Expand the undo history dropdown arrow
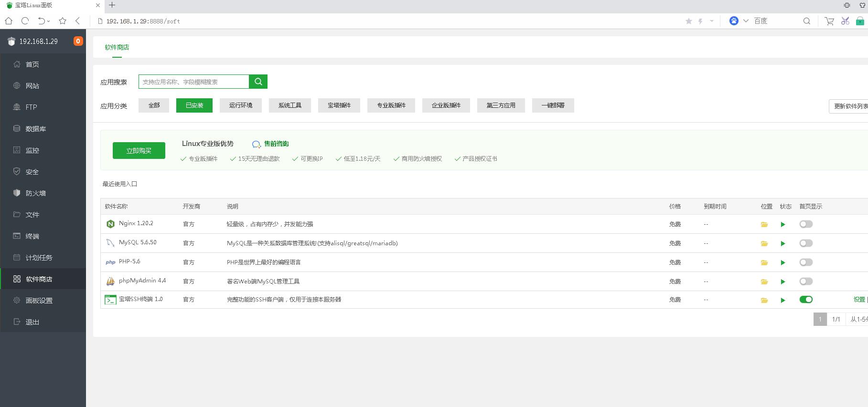Screen dimensions: 868x407 pyautogui.click(x=49, y=21)
